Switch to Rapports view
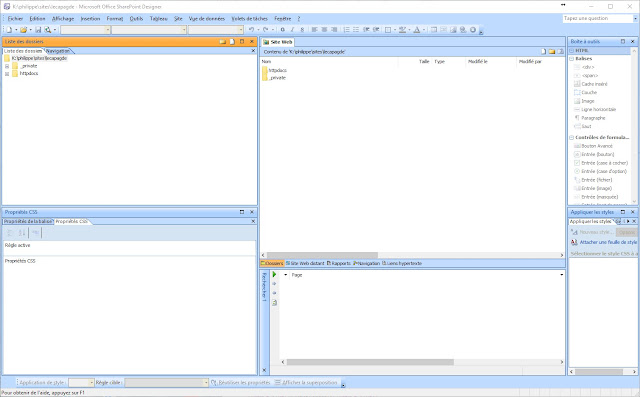This screenshot has height=397, width=640. coord(339,264)
